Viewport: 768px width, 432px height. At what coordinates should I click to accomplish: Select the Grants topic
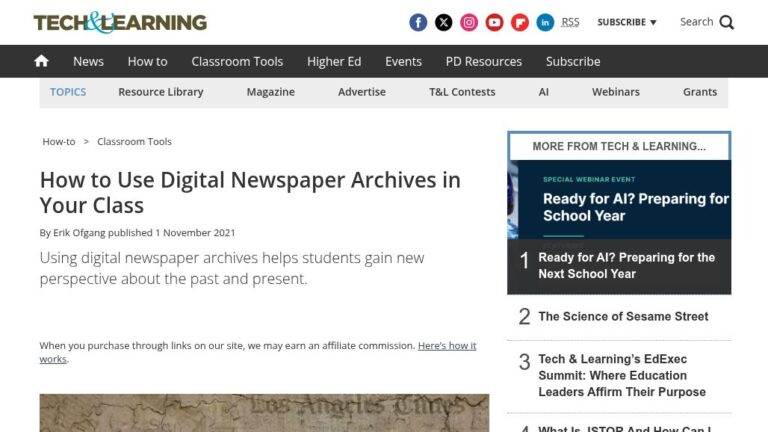(x=700, y=92)
